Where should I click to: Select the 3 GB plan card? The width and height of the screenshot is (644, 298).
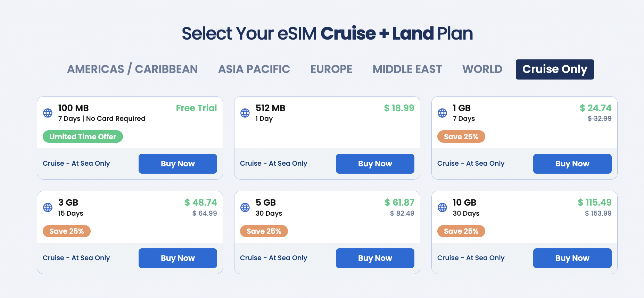coord(130,232)
